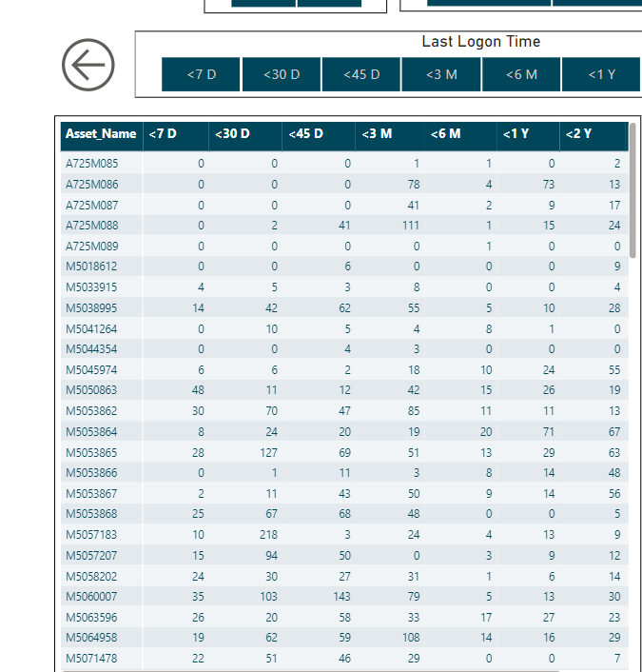
Task: Click the table's vertical scrollbar thumb
Action: (632, 190)
